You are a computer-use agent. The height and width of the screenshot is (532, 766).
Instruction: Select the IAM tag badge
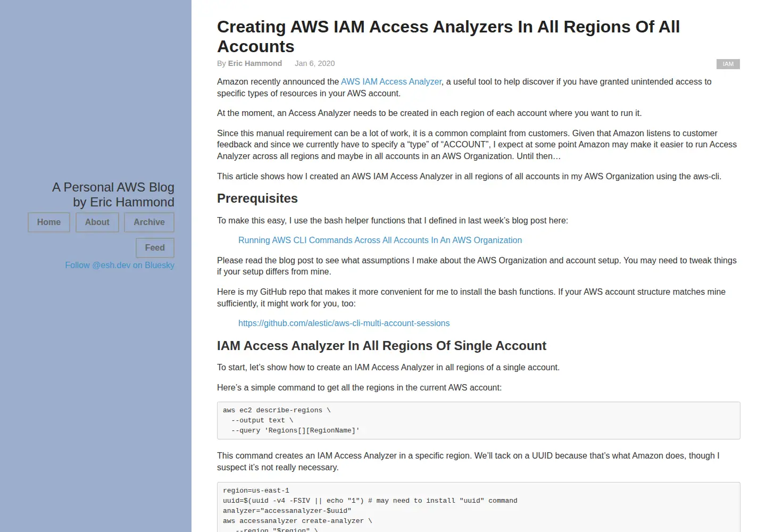click(x=728, y=64)
